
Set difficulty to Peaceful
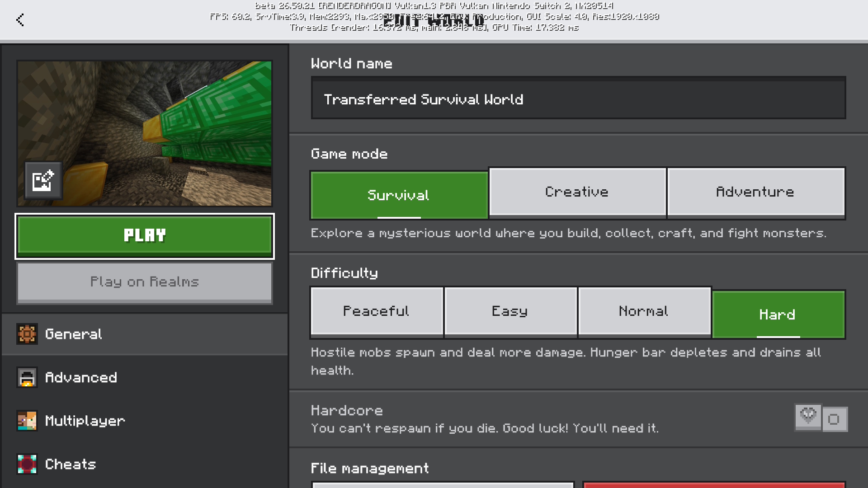coord(377,311)
